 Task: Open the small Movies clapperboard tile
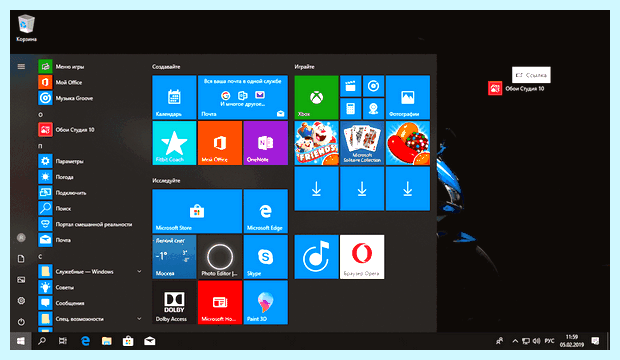pyautogui.click(x=350, y=86)
